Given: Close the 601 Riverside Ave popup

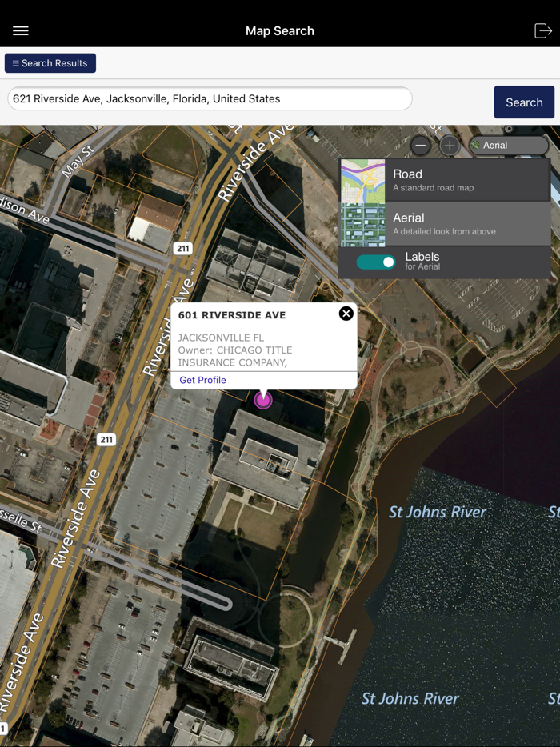Looking at the screenshot, I should 346,314.
